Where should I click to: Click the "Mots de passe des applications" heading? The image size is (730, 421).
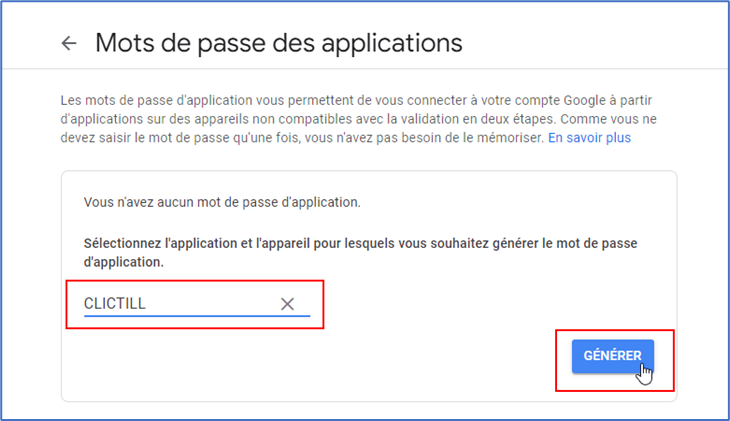pos(278,43)
